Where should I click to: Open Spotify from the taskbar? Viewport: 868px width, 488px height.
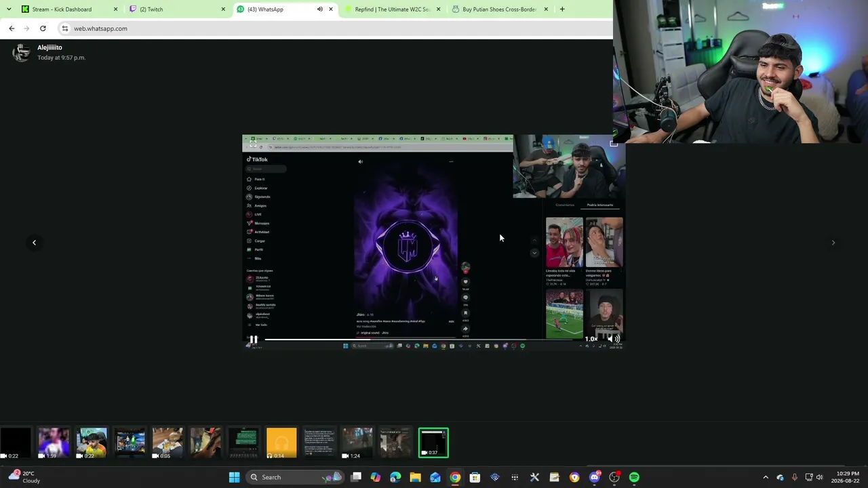634,477
